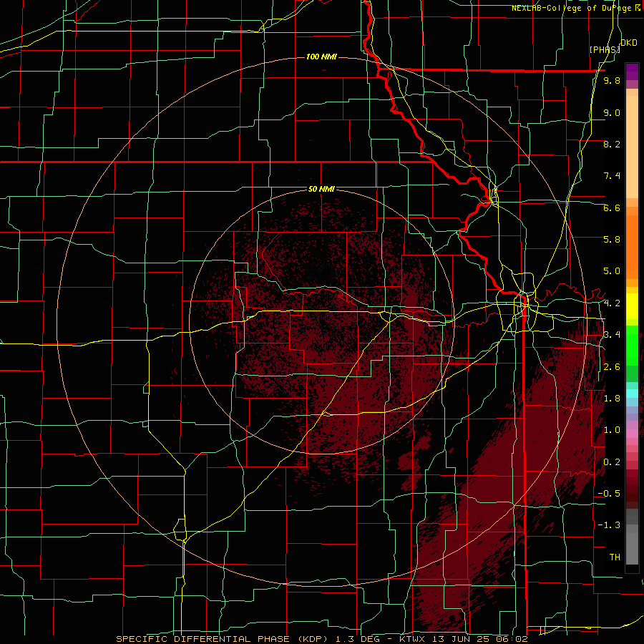Click the "100 NMI" range ring label
The height and width of the screenshot is (644, 644).
[321, 57]
